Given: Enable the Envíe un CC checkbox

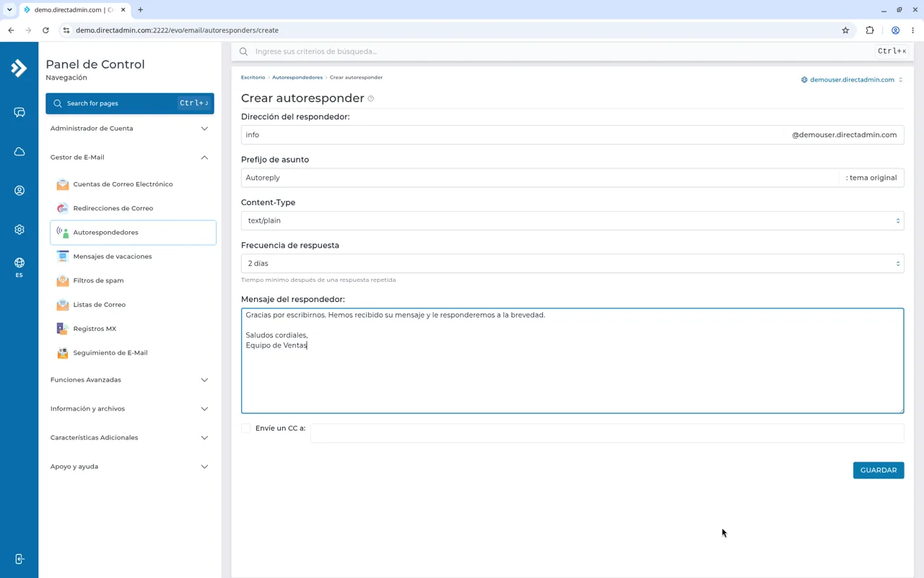Looking at the screenshot, I should (x=246, y=428).
